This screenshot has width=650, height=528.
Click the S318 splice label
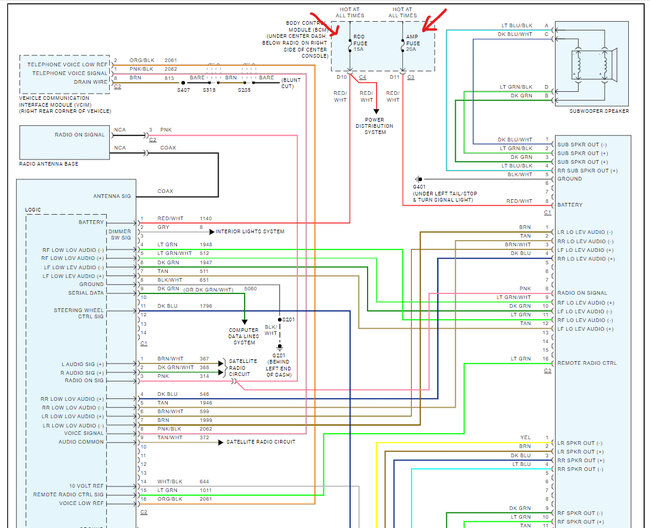click(x=209, y=90)
